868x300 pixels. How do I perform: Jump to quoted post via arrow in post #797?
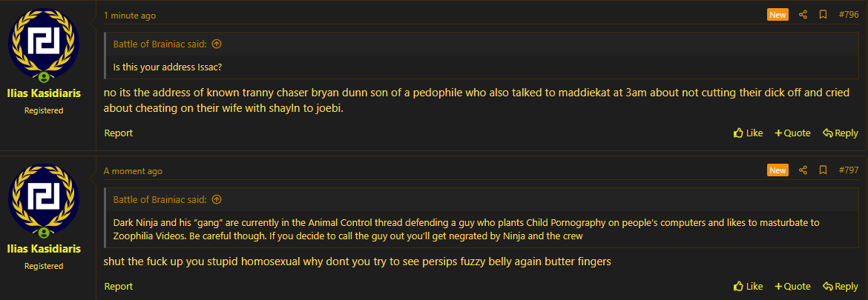(x=217, y=200)
